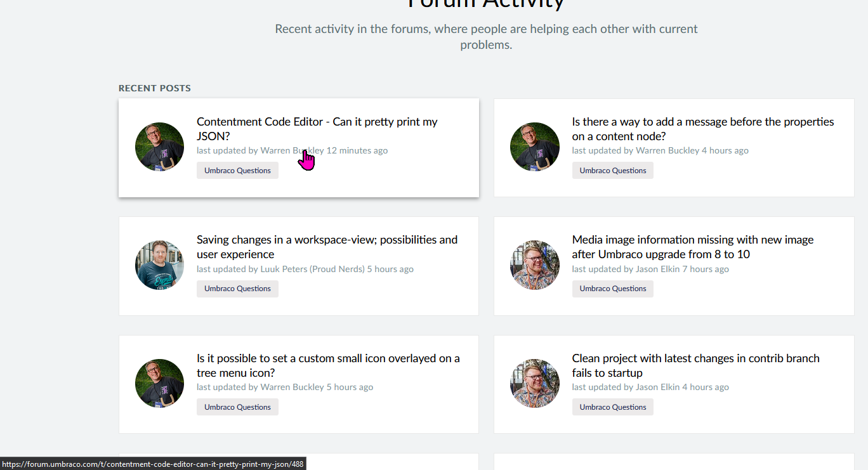Click 'last updated by Warren Buckley 5 hours ago'

[x=285, y=388]
